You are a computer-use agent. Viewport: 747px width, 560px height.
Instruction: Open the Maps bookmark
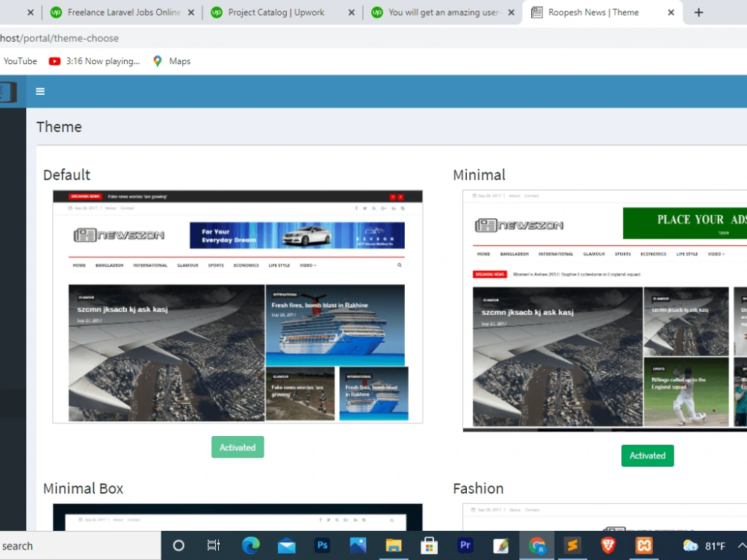click(172, 61)
